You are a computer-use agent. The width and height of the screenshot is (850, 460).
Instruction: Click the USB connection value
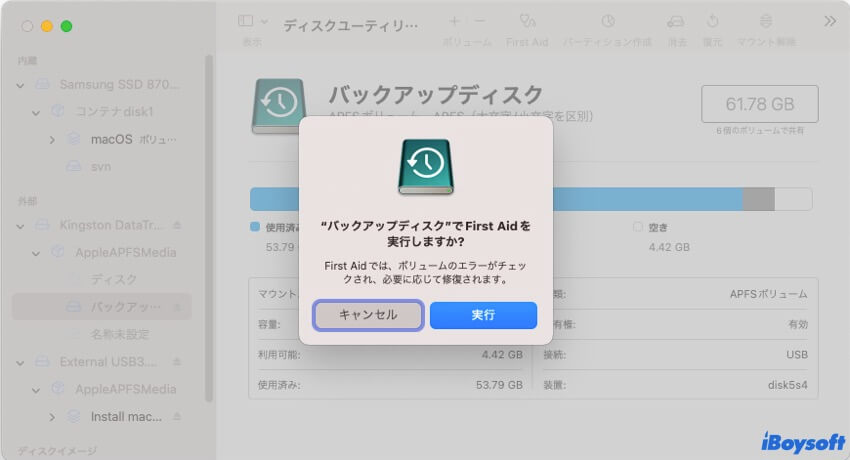click(797, 354)
